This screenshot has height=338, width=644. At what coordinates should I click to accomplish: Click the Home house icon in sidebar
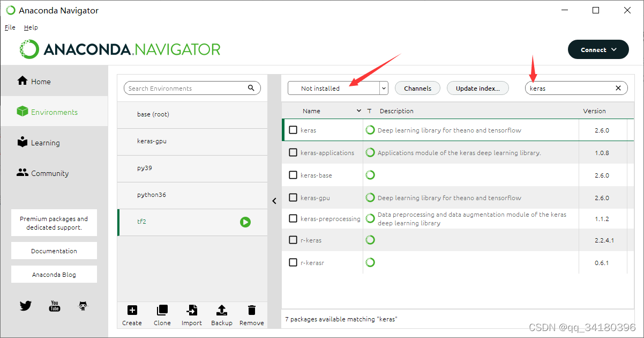pos(23,81)
